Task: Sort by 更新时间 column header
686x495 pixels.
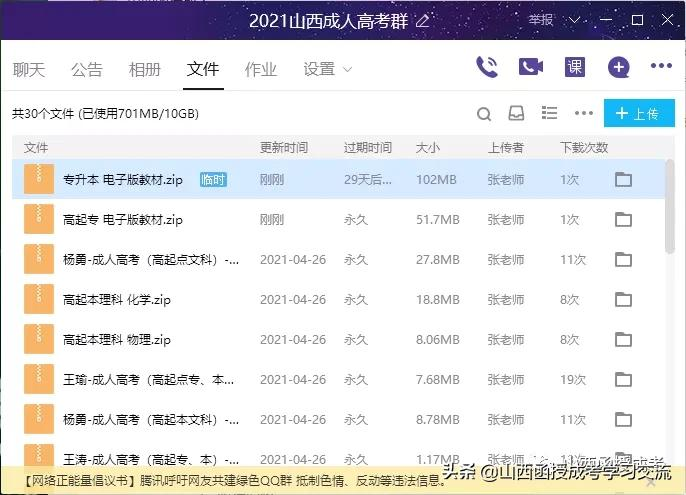Action: pyautogui.click(x=284, y=147)
